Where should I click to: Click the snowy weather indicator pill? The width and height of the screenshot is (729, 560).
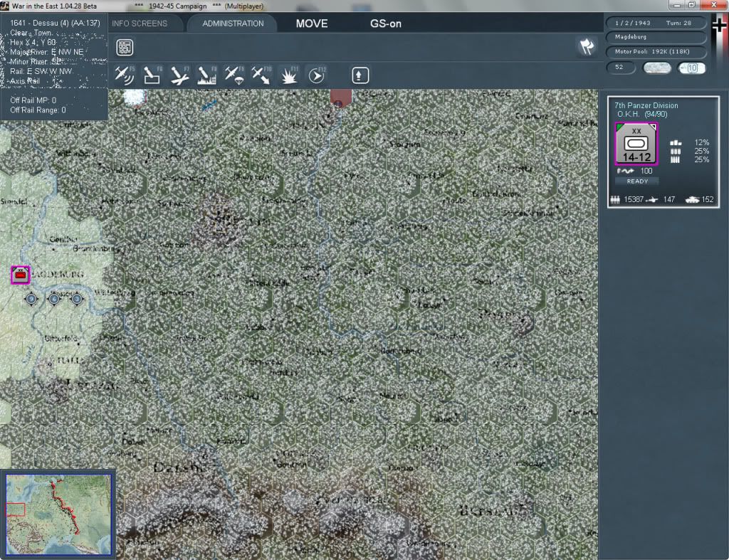pos(656,68)
